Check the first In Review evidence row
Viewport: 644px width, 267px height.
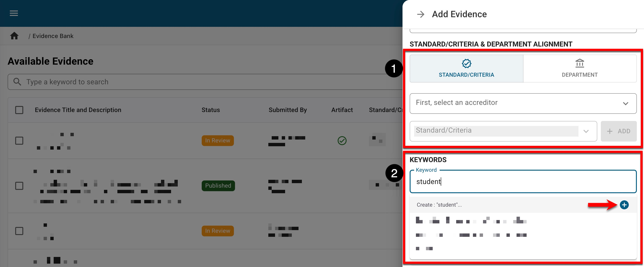tap(19, 140)
